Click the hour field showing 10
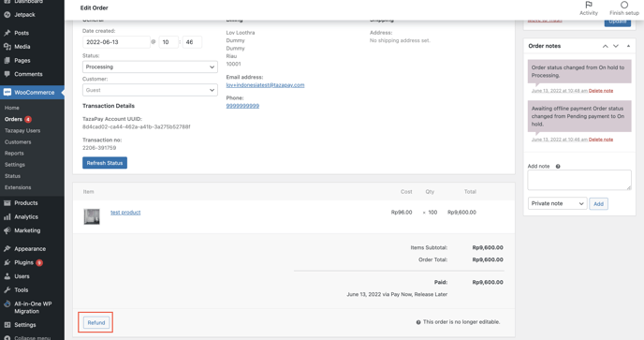 click(168, 42)
